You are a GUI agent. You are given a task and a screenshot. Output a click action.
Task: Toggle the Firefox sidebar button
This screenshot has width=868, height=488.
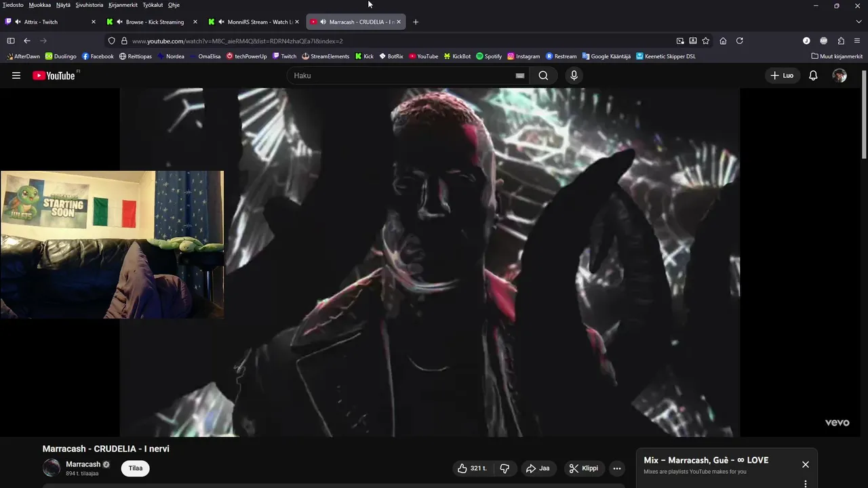(x=11, y=41)
